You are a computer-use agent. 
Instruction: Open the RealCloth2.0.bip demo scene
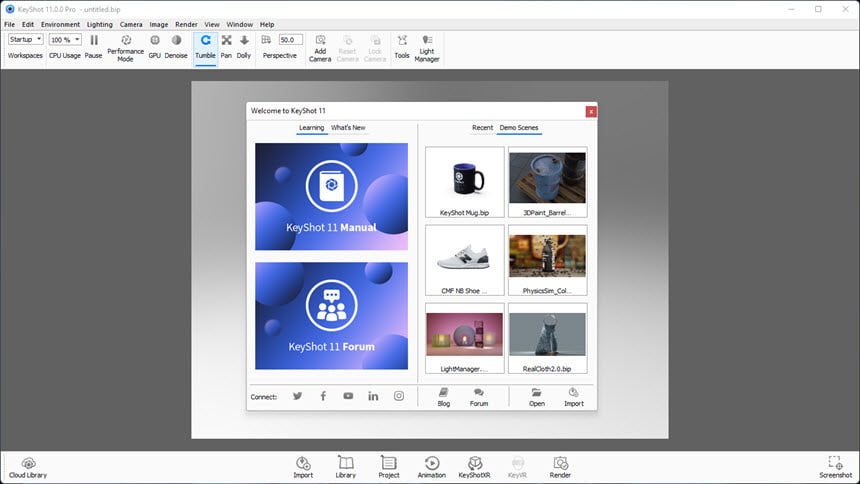click(547, 339)
